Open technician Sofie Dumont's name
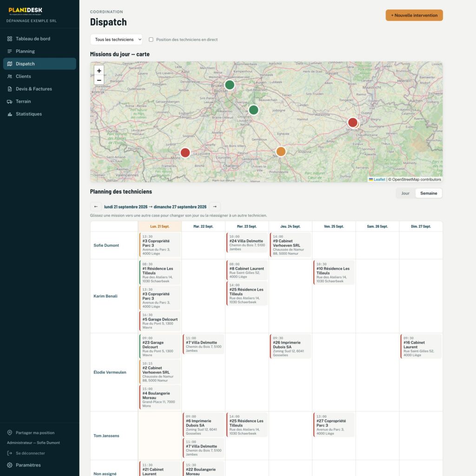Image resolution: width=476 pixels, height=476 pixels. pyautogui.click(x=106, y=245)
